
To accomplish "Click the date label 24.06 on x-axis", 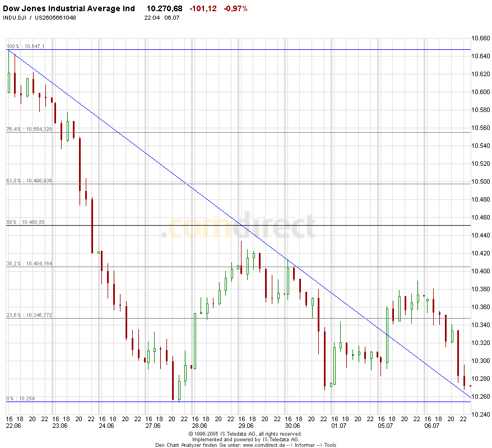I will tap(106, 426).
